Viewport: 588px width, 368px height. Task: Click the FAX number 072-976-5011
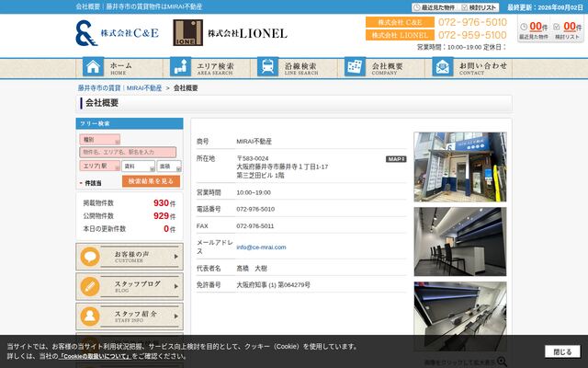(255, 226)
